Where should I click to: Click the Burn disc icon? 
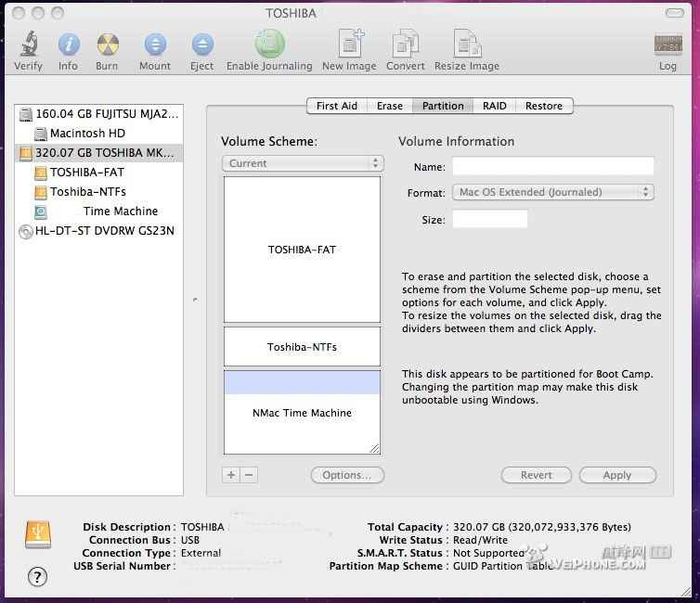(107, 45)
